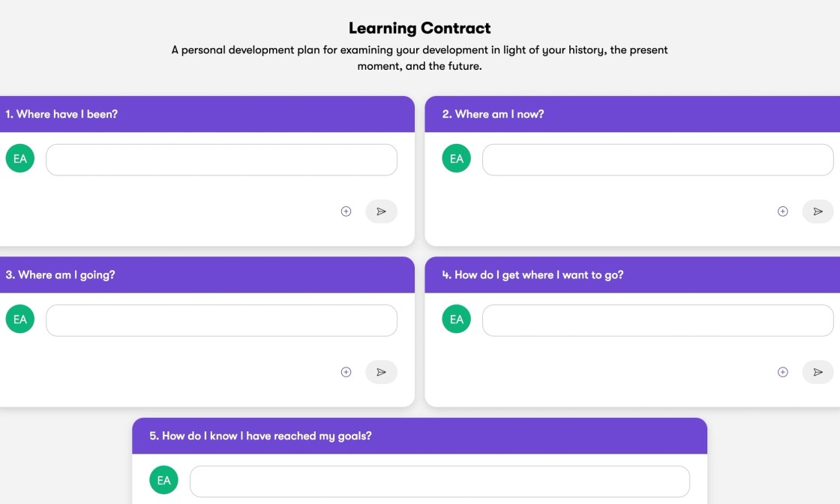
Task: Send the response in 'Where am I now?' card
Action: pyautogui.click(x=818, y=211)
